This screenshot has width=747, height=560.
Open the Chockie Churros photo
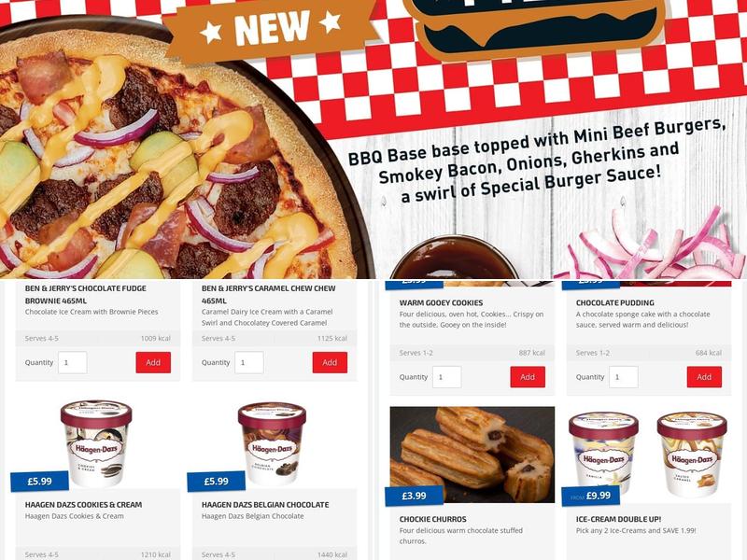coord(472,455)
